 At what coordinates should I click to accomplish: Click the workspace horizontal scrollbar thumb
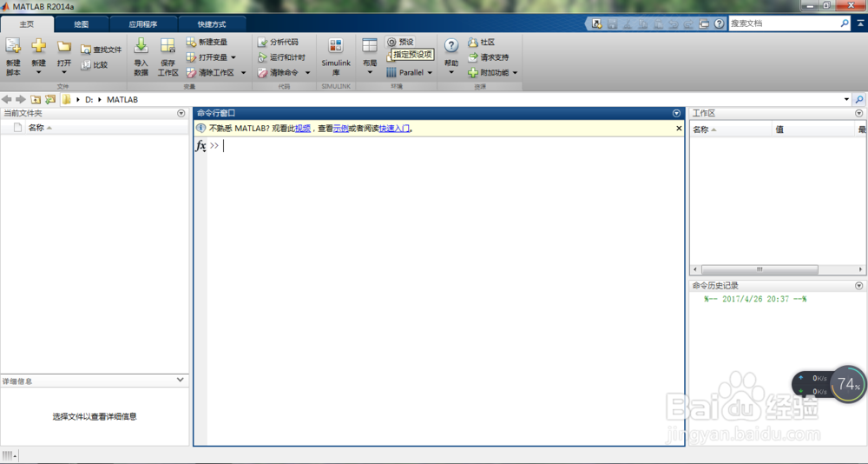[x=759, y=269]
